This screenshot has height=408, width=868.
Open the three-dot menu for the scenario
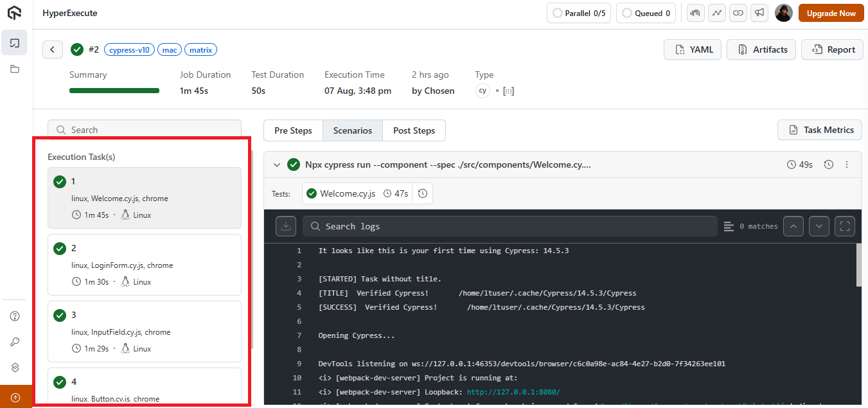pyautogui.click(x=847, y=164)
